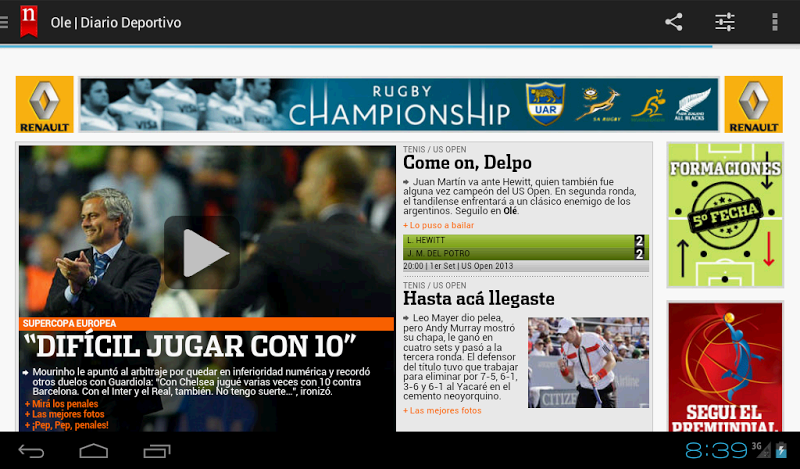Open the 'Formaciones 5º Fecha' tile
Image resolution: width=800 pixels, height=469 pixels.
pyautogui.click(x=725, y=215)
